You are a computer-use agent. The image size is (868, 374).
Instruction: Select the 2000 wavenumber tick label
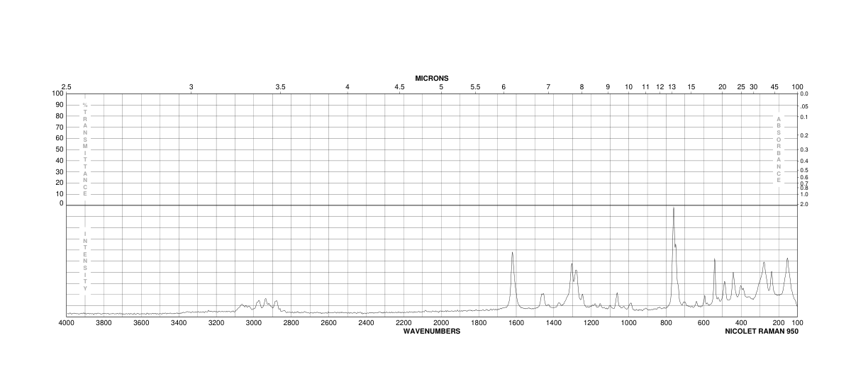click(440, 323)
